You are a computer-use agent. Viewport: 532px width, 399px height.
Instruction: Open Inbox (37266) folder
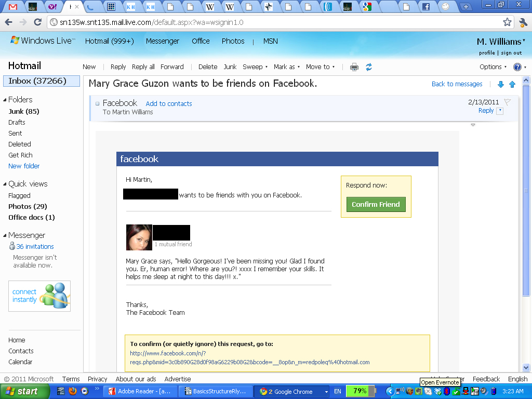pos(42,81)
